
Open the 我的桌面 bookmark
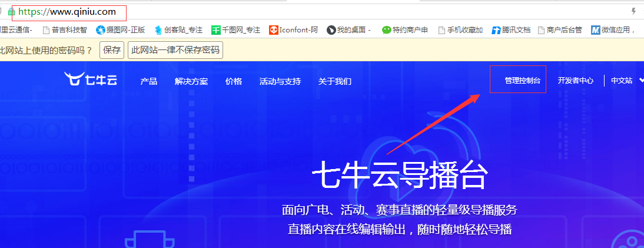pos(349,30)
